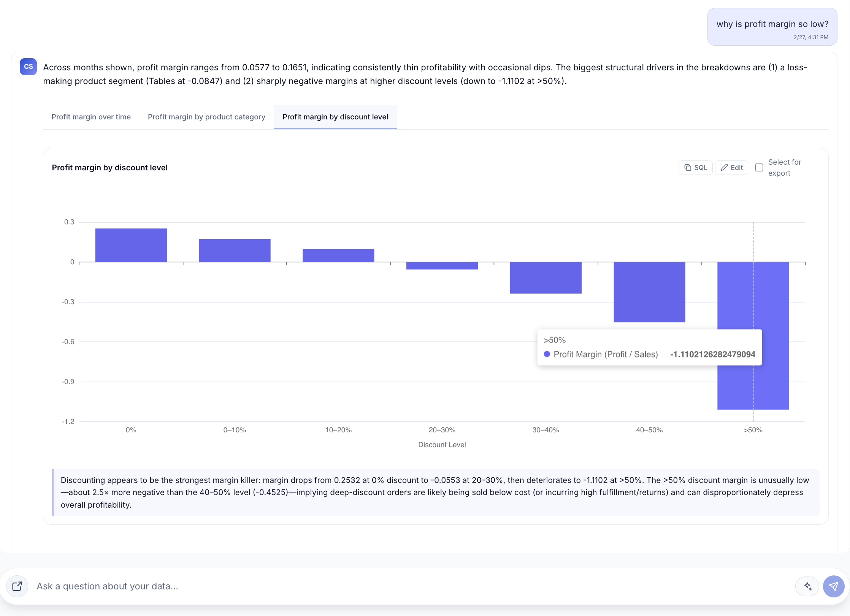Viewport: 850px width, 616px height.
Task: Click the 20–30% discount negative bar
Action: 442,265
